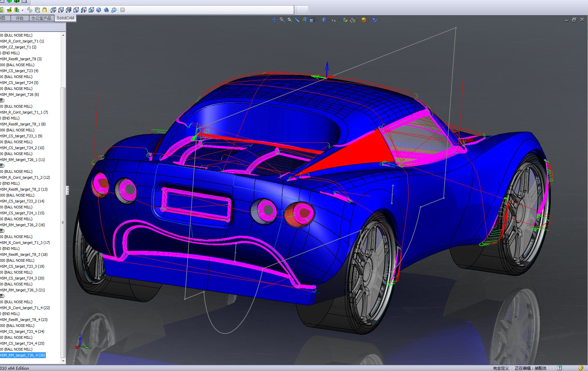Select HSM_CS_target_T24_2 (10) operation
Image resolution: width=588 pixels, height=371 pixels.
[22, 148]
